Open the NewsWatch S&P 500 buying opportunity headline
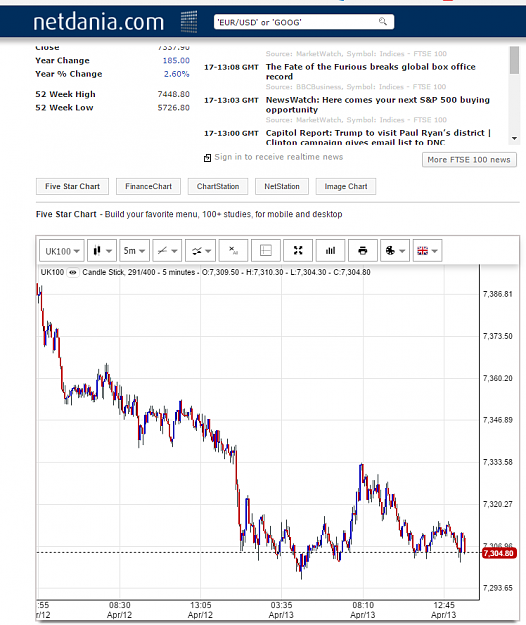Screen dimensions: 526x625 tap(377, 105)
